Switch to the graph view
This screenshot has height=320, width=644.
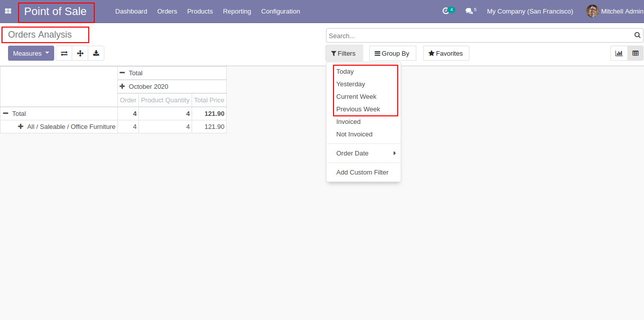click(619, 53)
